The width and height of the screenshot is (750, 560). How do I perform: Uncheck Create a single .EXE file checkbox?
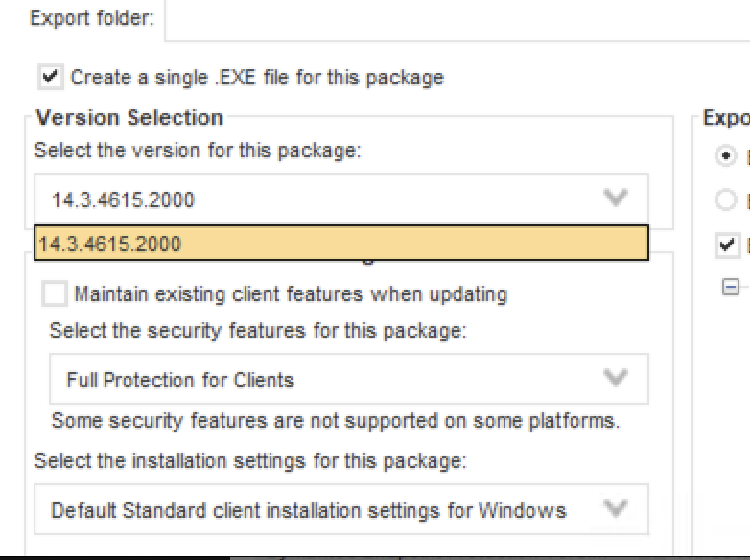pyautogui.click(x=50, y=76)
